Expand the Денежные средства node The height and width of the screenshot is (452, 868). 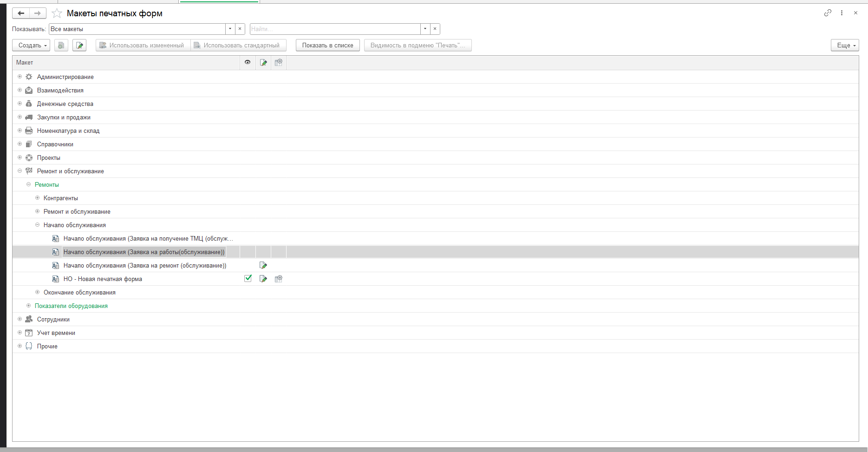(20, 104)
